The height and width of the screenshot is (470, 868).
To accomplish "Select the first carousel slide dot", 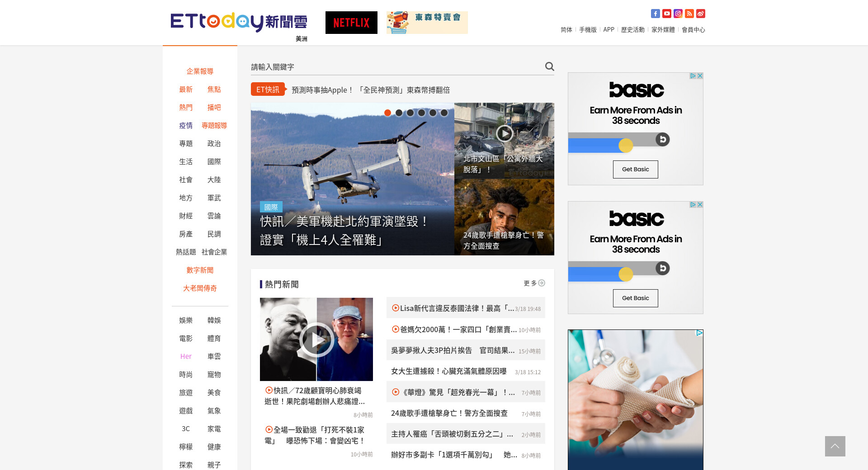I will pyautogui.click(x=387, y=113).
